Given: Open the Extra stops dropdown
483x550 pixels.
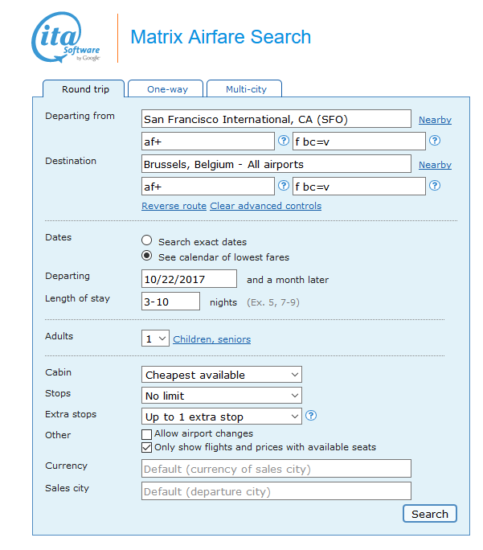Looking at the screenshot, I should tap(221, 416).
